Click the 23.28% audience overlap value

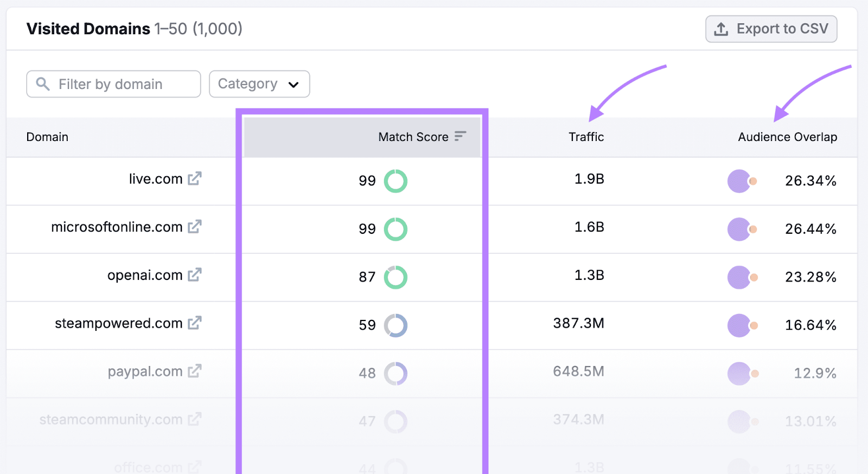click(x=810, y=277)
